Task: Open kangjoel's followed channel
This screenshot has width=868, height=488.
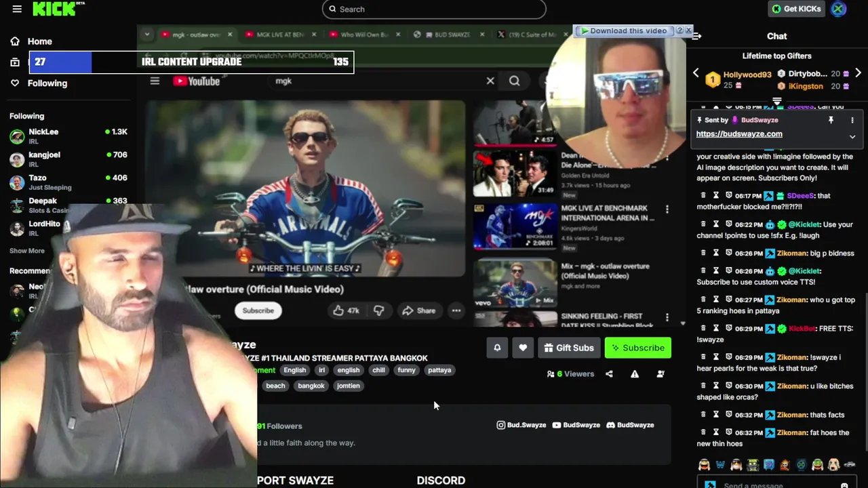Action: coord(68,159)
